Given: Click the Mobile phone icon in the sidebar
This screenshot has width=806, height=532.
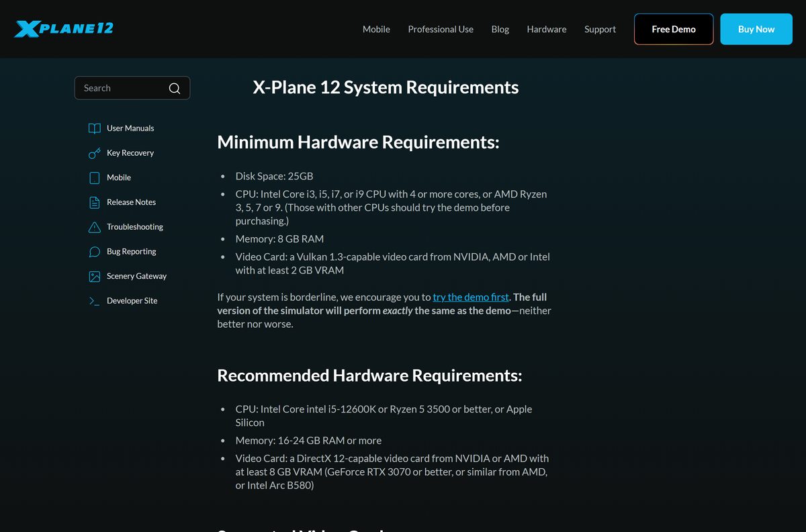Looking at the screenshot, I should pos(95,177).
